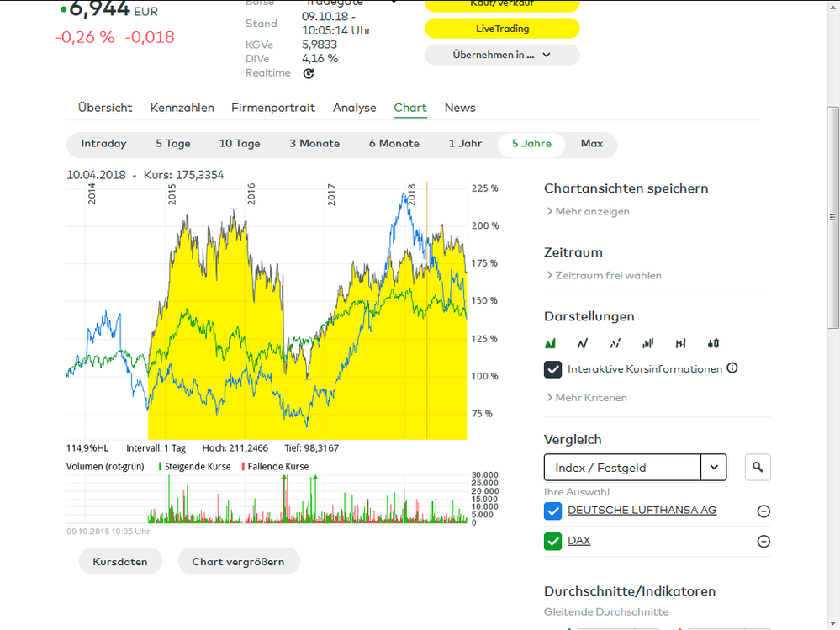Viewport: 840px width, 630px height.
Task: Click the info icon beside Interaktive Kursinformationen
Action: click(x=732, y=368)
